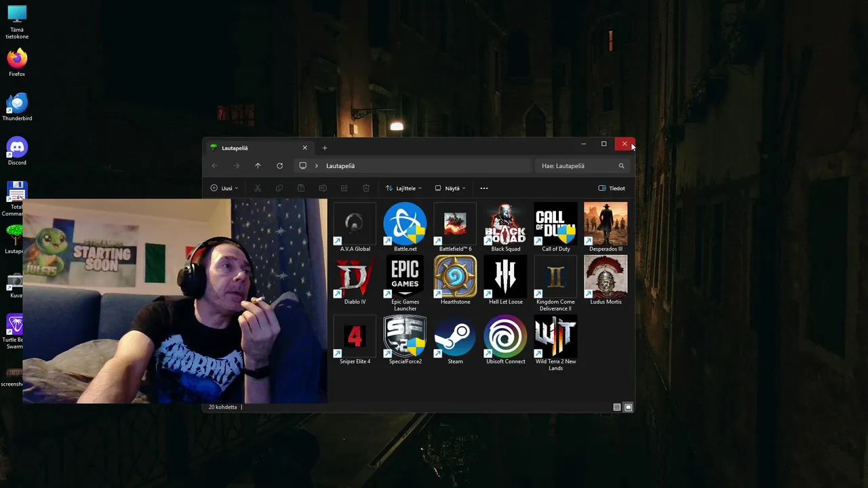
Task: Open Hell Let Loose shortcut
Action: click(x=505, y=280)
